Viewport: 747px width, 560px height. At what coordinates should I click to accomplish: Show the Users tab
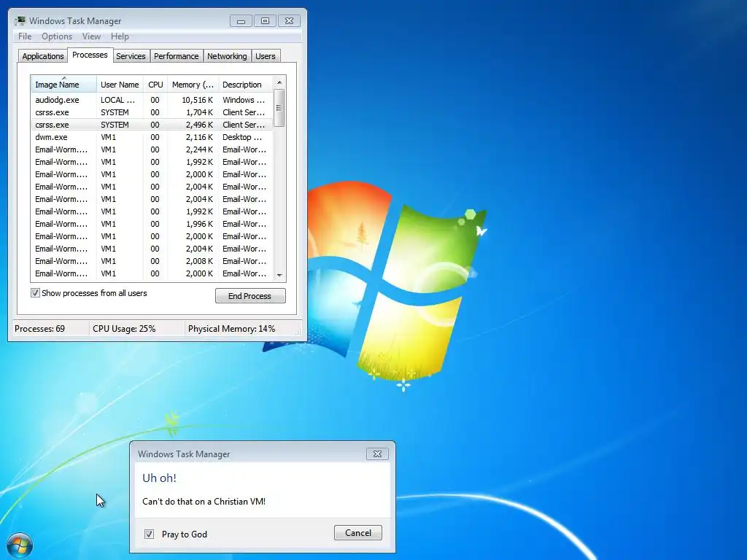point(266,56)
